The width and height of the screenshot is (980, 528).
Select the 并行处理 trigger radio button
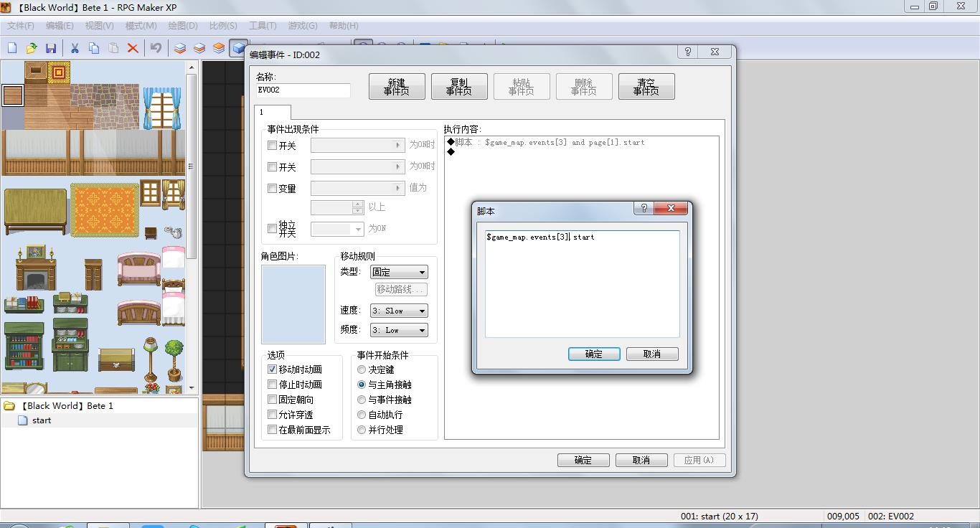pyautogui.click(x=362, y=430)
